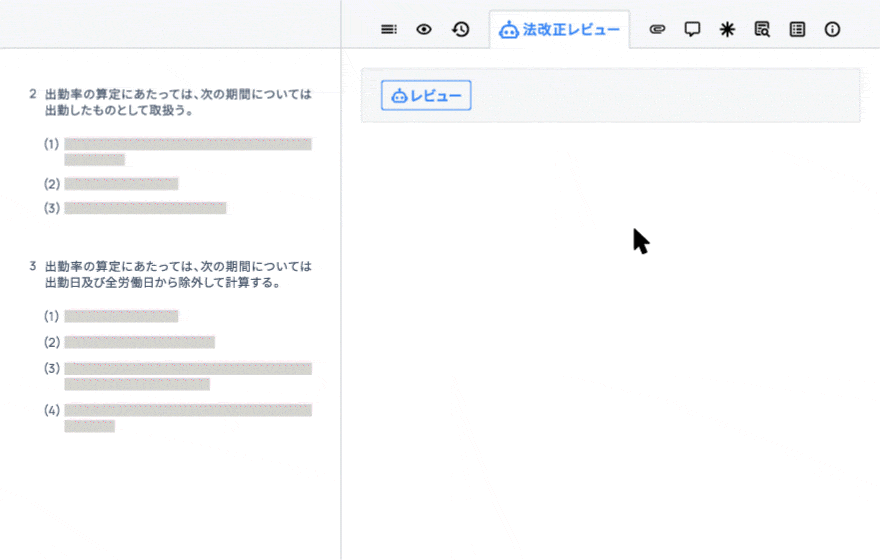Click paragraph 2 text about 出勤したものとして取扱う
Viewport: 880px width, 560px height.
(x=177, y=103)
